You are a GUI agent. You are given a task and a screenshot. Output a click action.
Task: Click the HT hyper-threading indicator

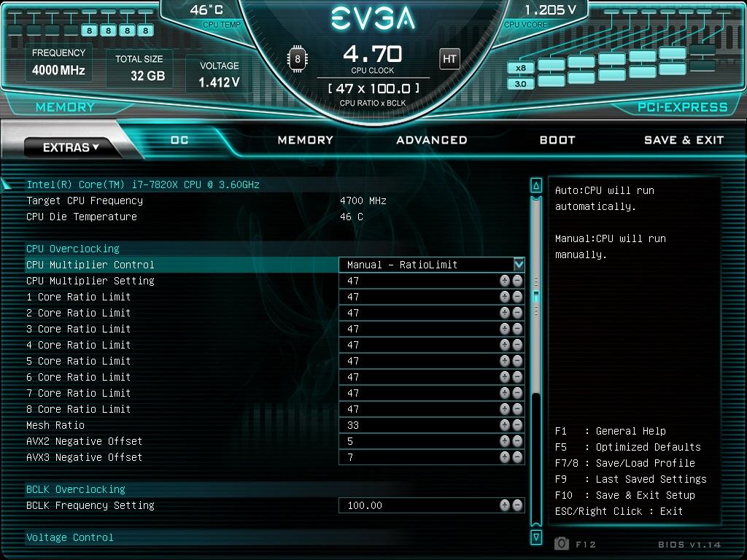click(x=449, y=59)
